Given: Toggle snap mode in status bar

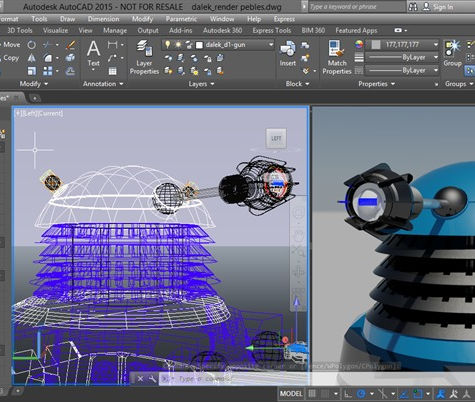Looking at the screenshot, I should pos(325,394).
